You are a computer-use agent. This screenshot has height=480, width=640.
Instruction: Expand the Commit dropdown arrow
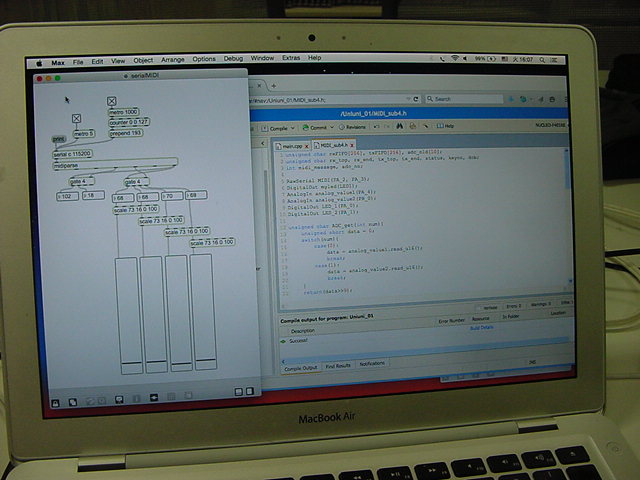pos(331,127)
